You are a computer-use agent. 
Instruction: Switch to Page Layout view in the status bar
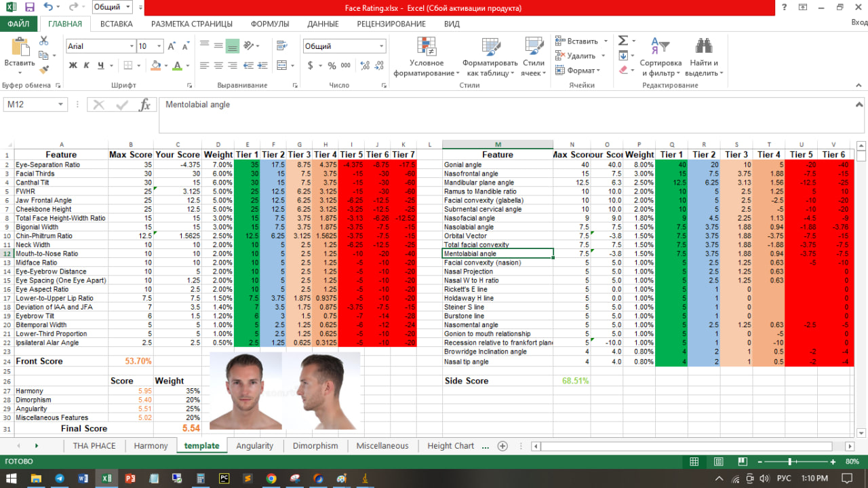(x=718, y=462)
